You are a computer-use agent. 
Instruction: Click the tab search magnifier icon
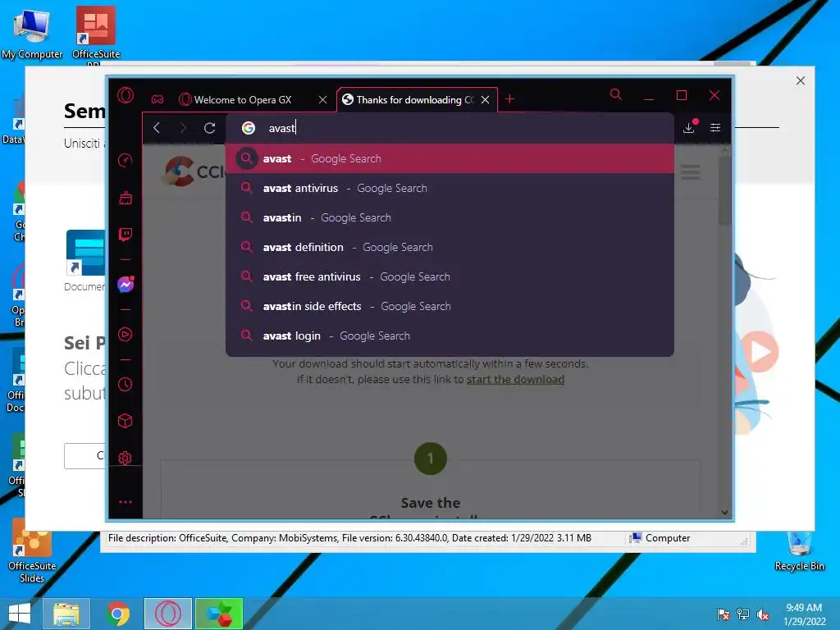[616, 95]
